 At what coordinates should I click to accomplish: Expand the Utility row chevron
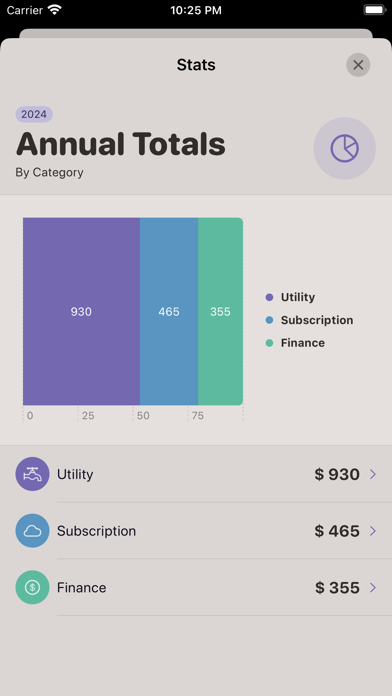(373, 475)
